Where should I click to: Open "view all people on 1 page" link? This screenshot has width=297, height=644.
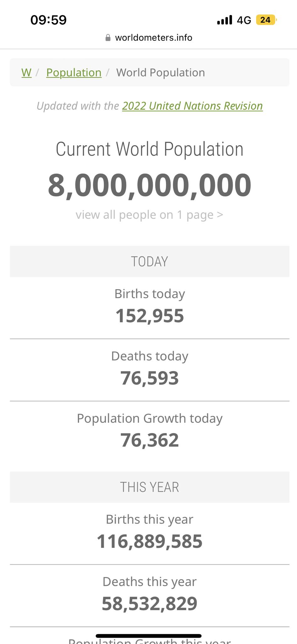149,215
